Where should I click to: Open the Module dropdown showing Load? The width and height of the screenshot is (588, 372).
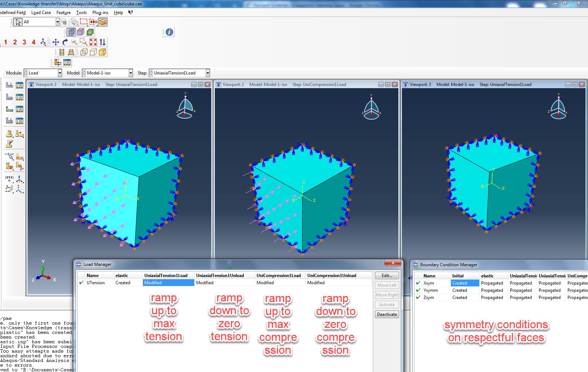(59, 73)
